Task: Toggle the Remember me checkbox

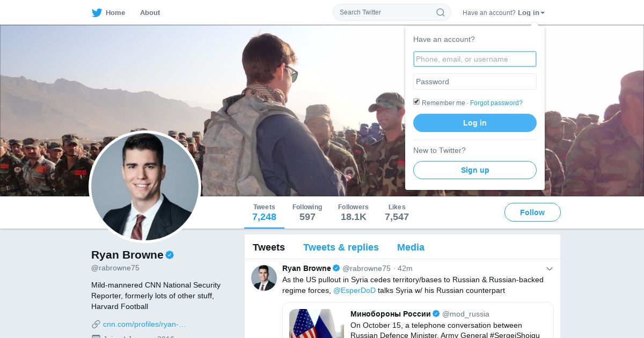Action: click(x=416, y=102)
